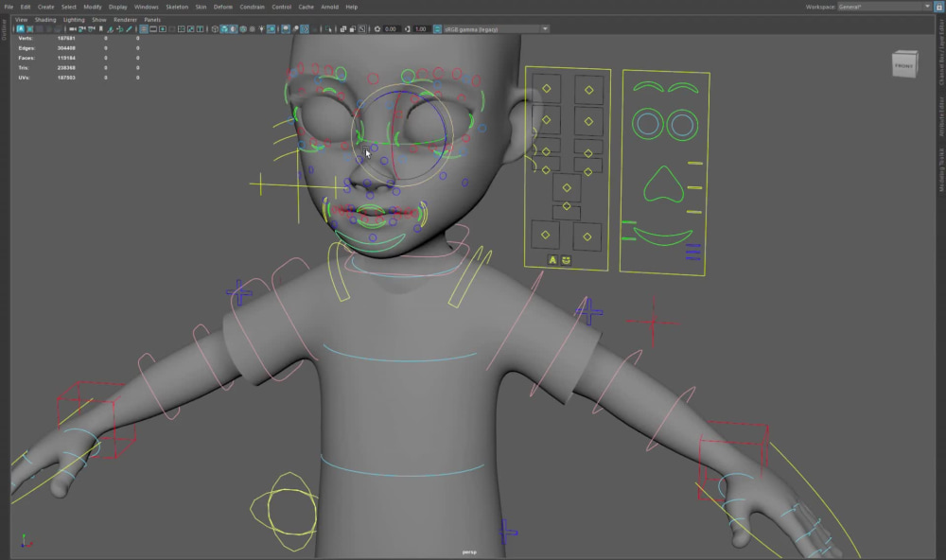Click the Select Camera icon in panel toolbar

72,29
